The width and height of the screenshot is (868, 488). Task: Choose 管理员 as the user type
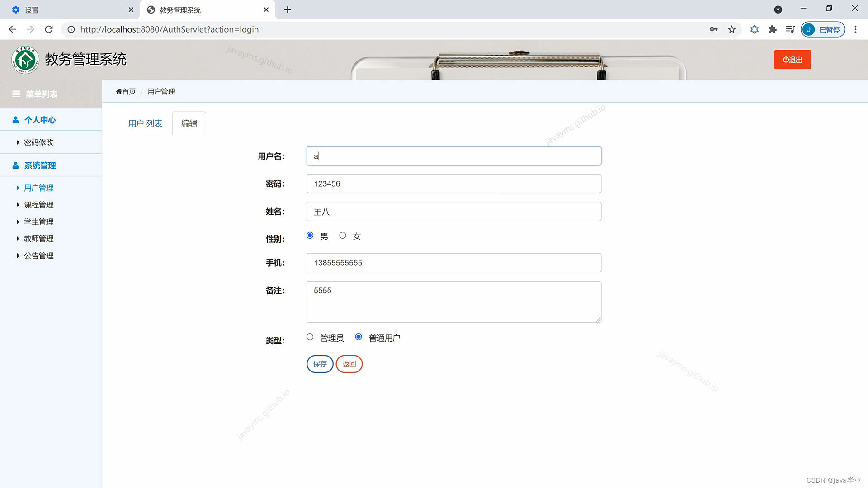pos(310,337)
